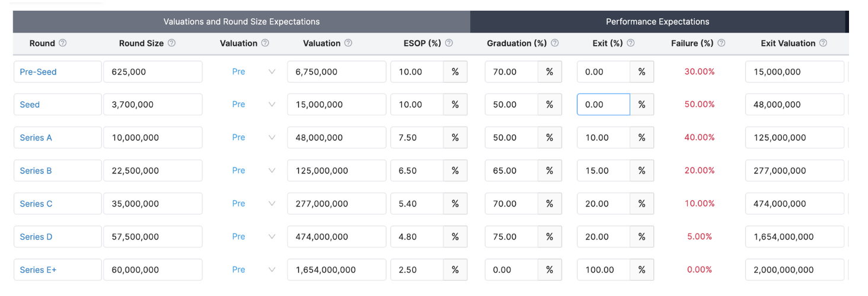Expand Series A valuation Pre dropdown
The width and height of the screenshot is (868, 296).
(254, 137)
